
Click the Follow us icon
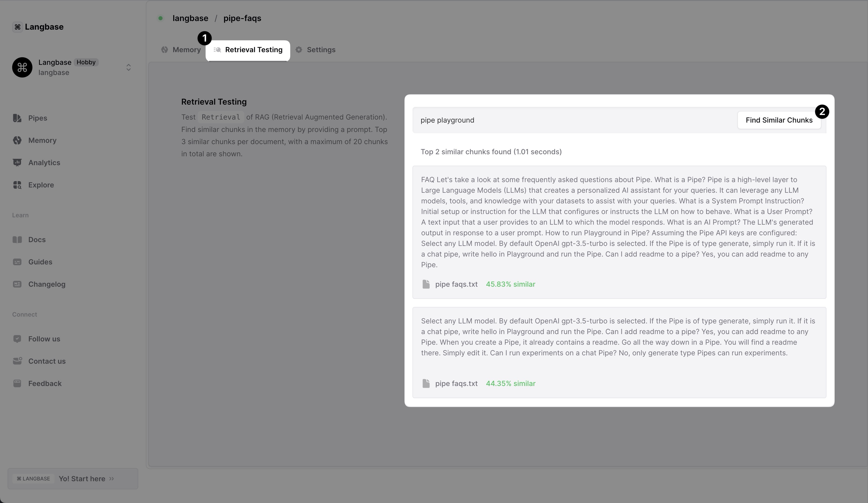[17, 339]
